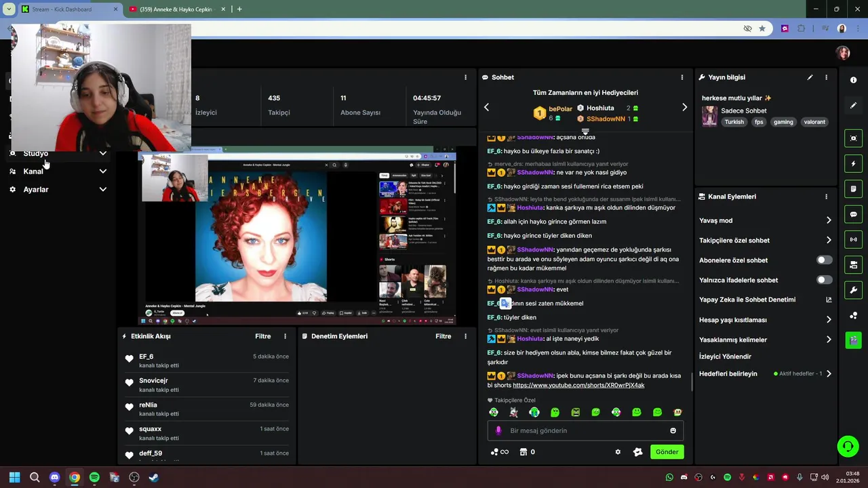Toggle the stream preview panel icon
Viewport: 868px width, 488px height.
pyautogui.click(x=853, y=138)
